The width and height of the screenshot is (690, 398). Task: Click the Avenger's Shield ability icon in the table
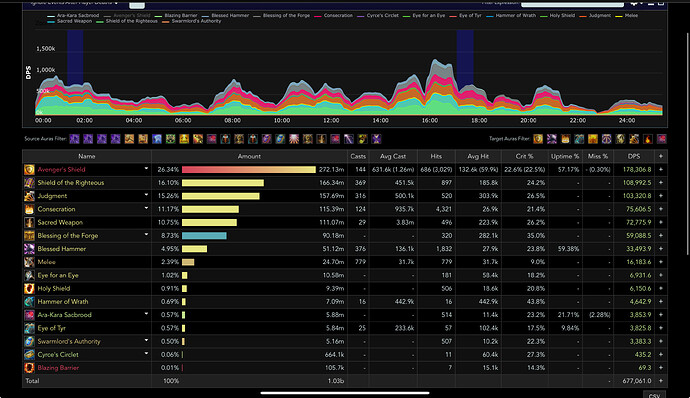tap(29, 170)
